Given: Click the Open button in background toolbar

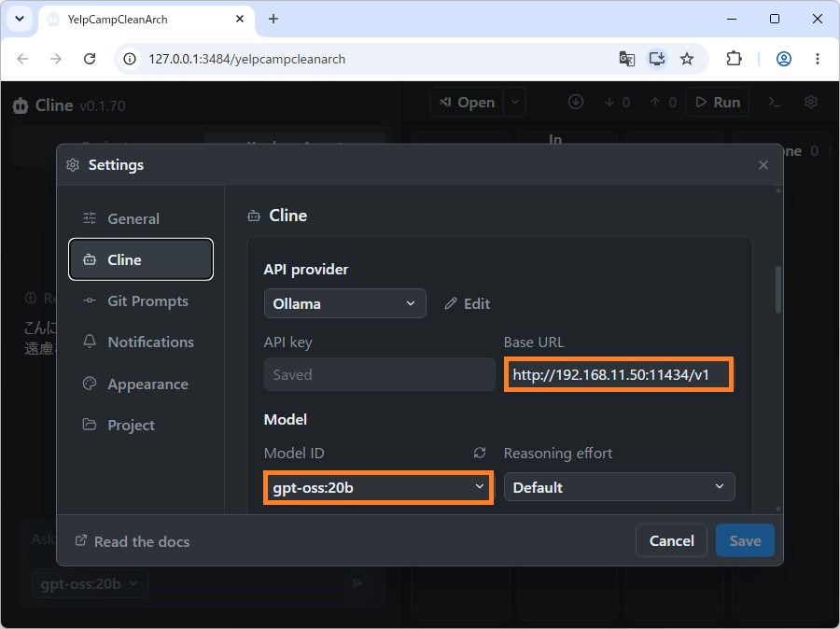Looking at the screenshot, I should click(x=467, y=102).
